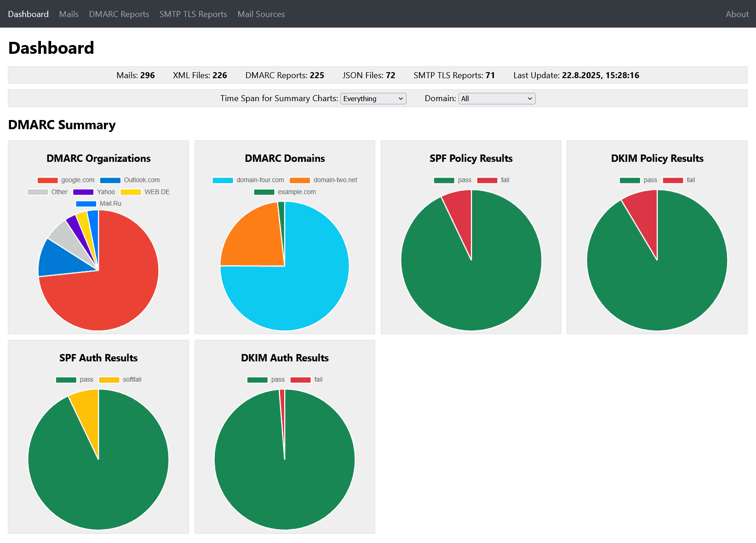Screen dimensions: 756x543
Task: Click the Mail.Ru blue legend swatch
Action: click(86, 204)
